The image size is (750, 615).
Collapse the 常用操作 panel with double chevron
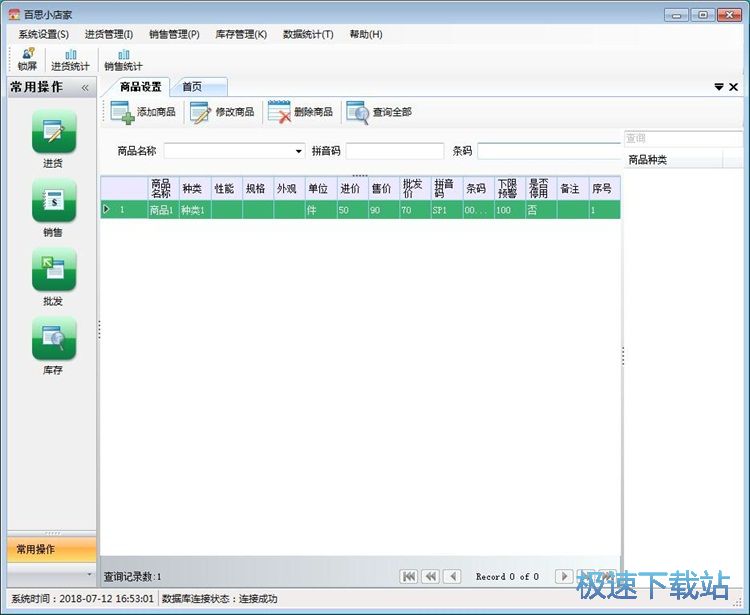click(x=85, y=88)
